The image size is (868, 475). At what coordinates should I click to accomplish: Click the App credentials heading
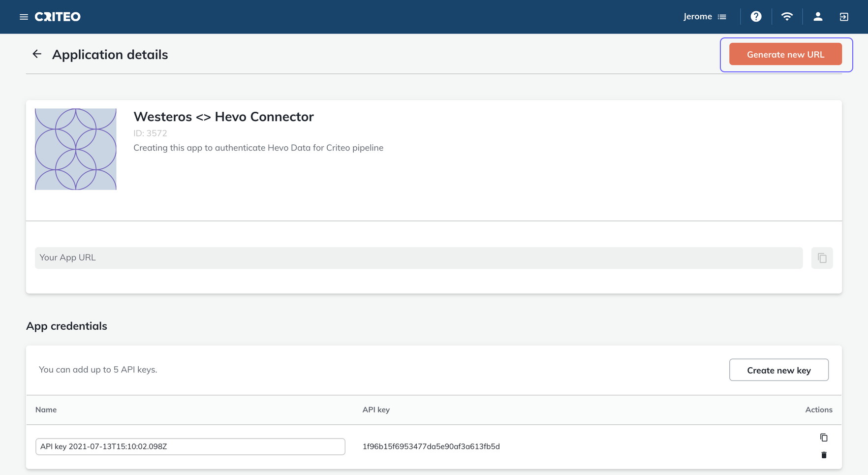(x=66, y=326)
